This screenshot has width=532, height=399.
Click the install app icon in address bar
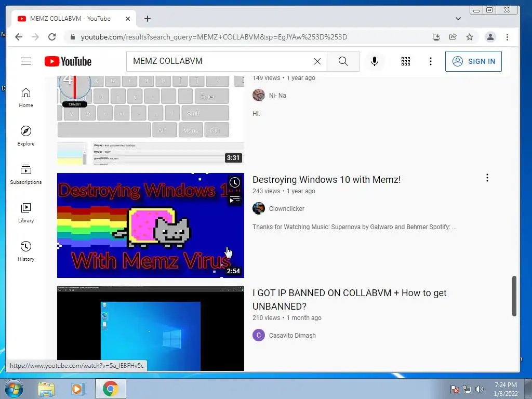(x=436, y=37)
